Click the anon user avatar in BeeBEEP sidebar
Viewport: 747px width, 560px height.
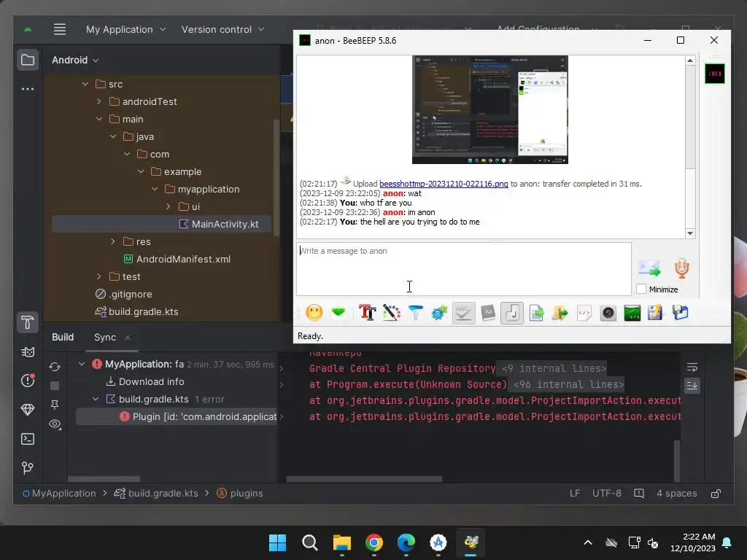(x=715, y=74)
